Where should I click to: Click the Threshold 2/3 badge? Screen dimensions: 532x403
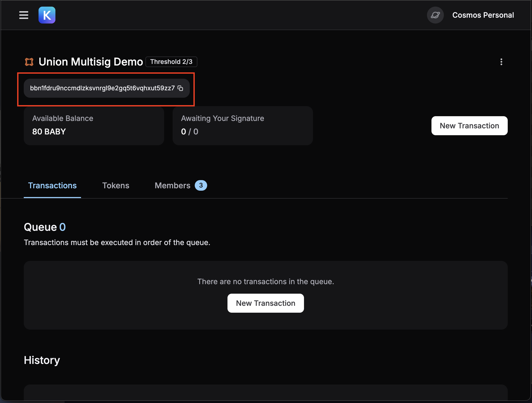pos(171,62)
